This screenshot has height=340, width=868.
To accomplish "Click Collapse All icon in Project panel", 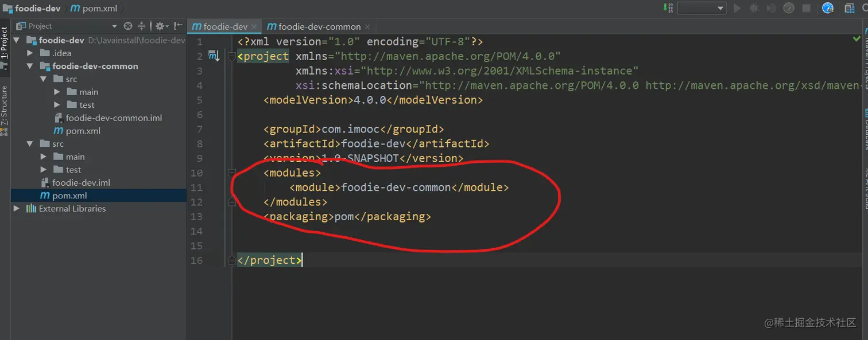I will pos(142,26).
